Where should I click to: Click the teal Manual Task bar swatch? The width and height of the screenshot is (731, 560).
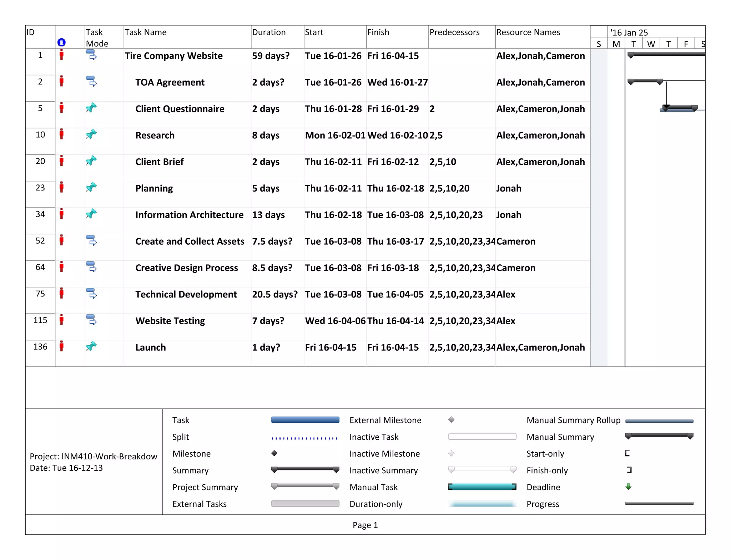482,487
